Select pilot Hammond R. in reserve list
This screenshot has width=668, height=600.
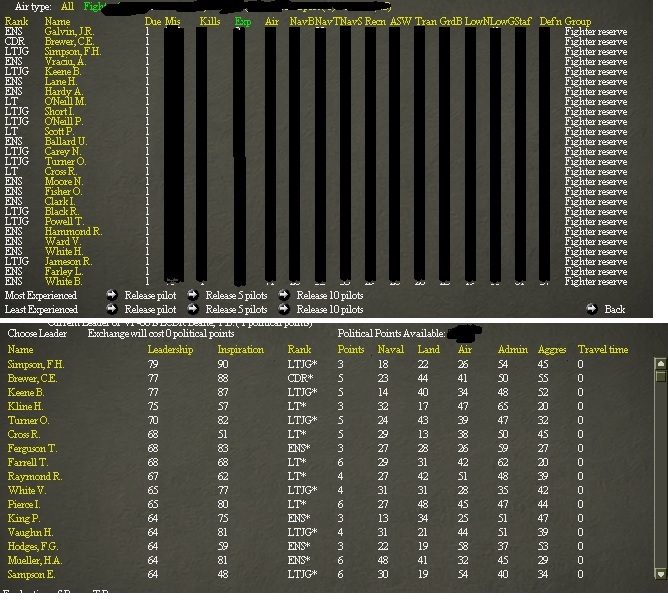(73, 231)
